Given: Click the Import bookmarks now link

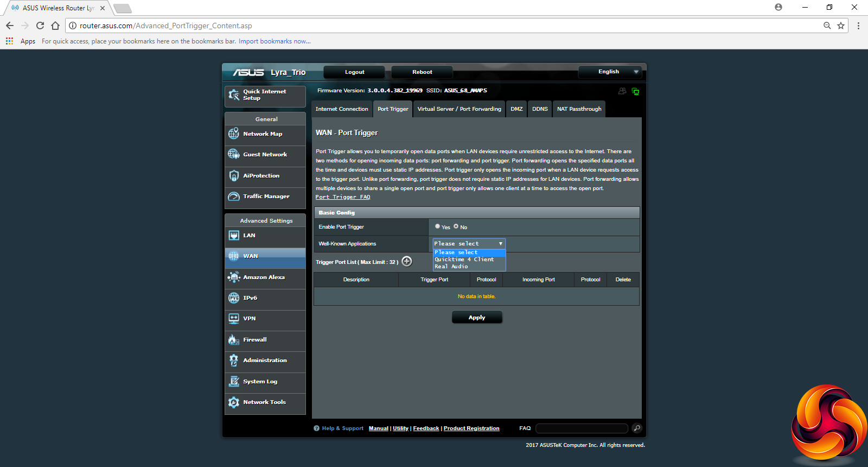Looking at the screenshot, I should 275,41.
